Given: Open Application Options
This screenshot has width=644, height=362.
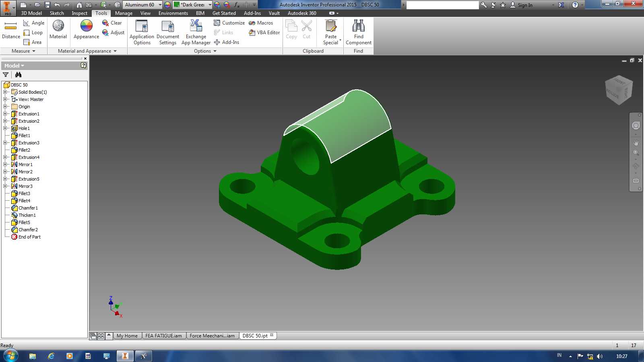Looking at the screenshot, I should coord(142,33).
